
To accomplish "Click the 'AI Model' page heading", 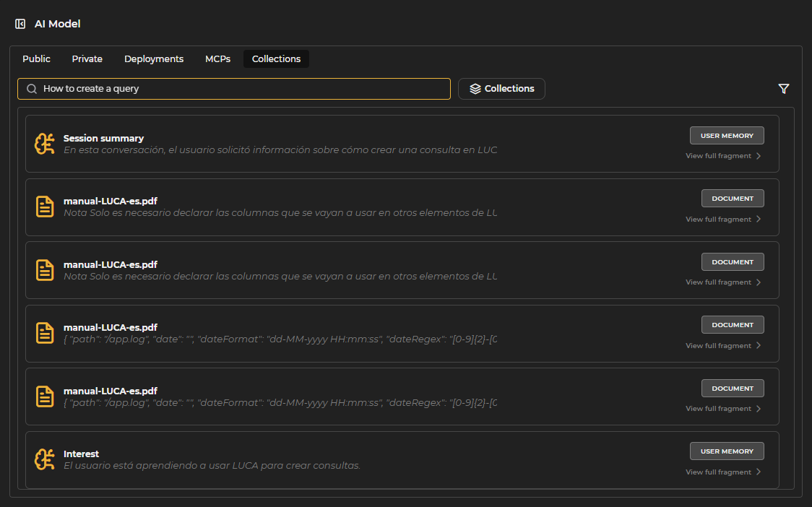I will [x=58, y=24].
